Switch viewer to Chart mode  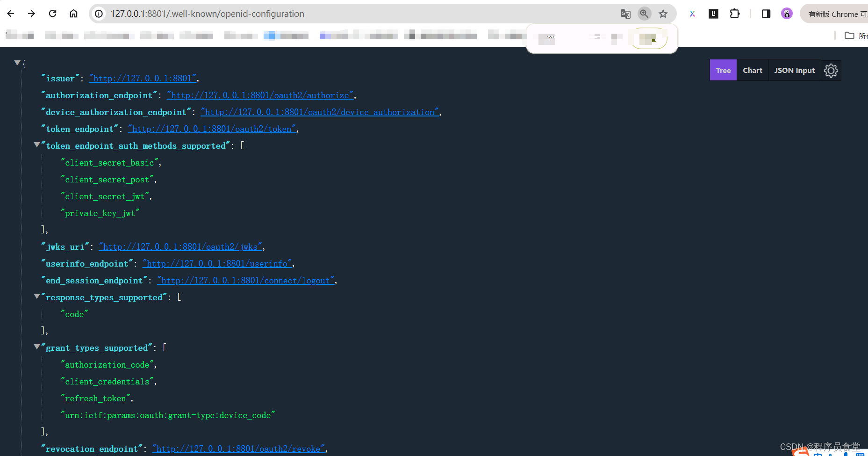click(753, 70)
